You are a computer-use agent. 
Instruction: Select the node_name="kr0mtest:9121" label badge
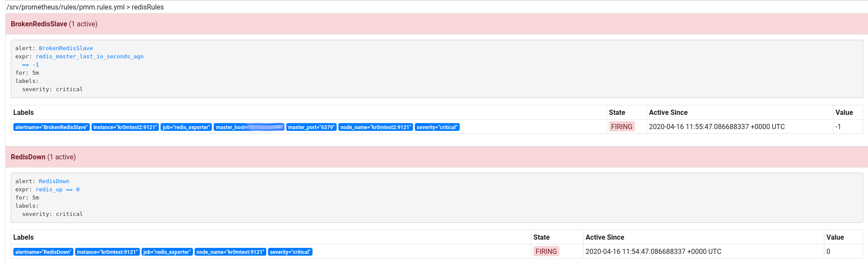click(x=230, y=252)
